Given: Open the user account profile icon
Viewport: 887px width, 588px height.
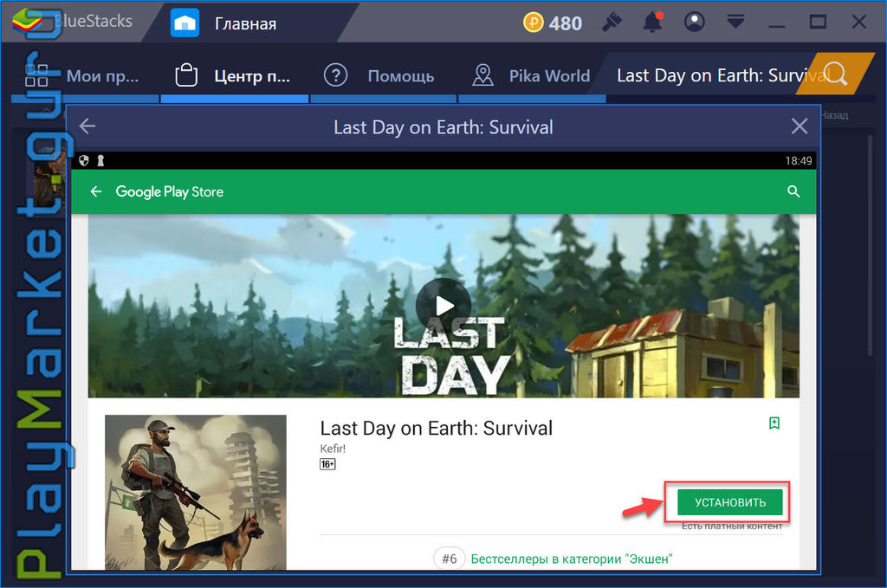Looking at the screenshot, I should click(694, 23).
